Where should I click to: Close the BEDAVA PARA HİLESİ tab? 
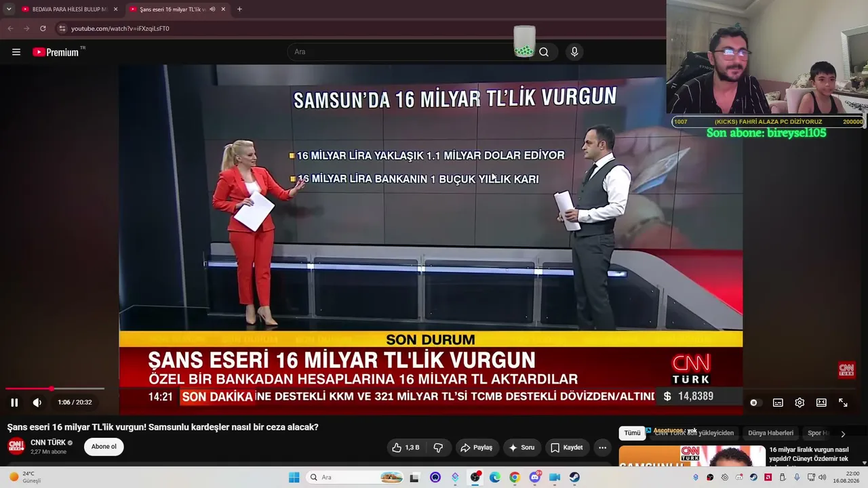coord(116,9)
